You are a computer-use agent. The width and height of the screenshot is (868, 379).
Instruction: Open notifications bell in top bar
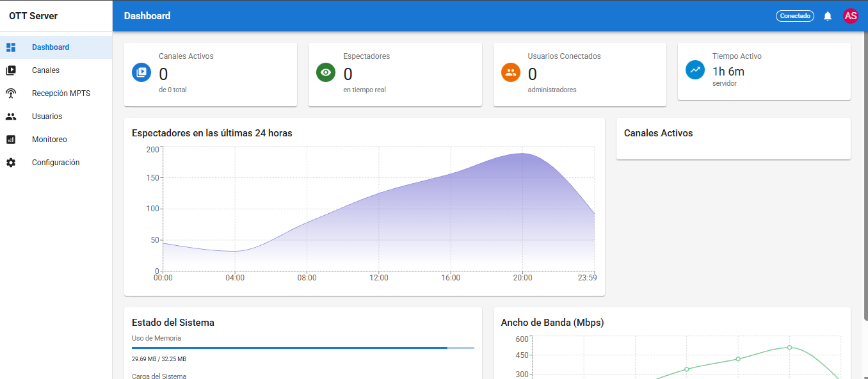(828, 16)
